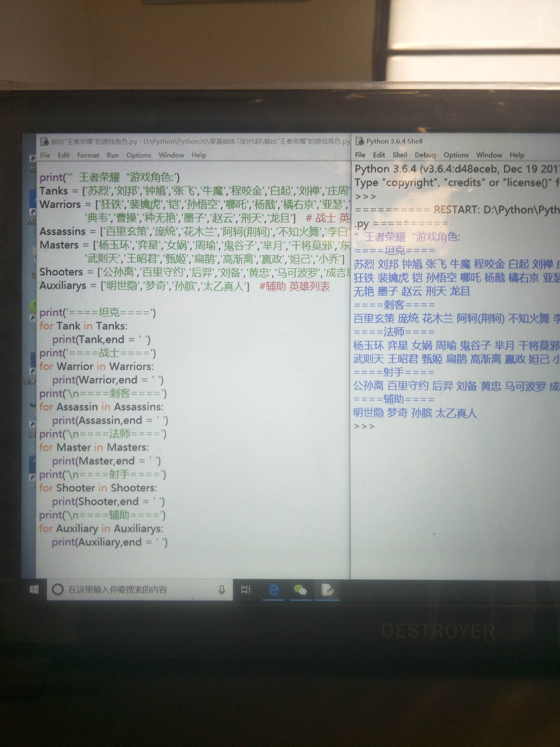
Task: Click the comment '#辅助 英雄列表'
Action: [x=295, y=286]
